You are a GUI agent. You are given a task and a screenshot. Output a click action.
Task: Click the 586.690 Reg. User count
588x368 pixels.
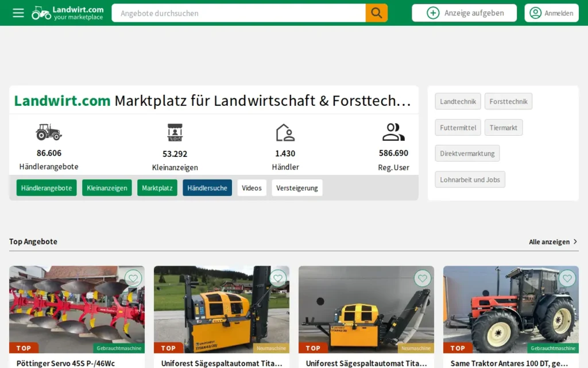tap(393, 153)
